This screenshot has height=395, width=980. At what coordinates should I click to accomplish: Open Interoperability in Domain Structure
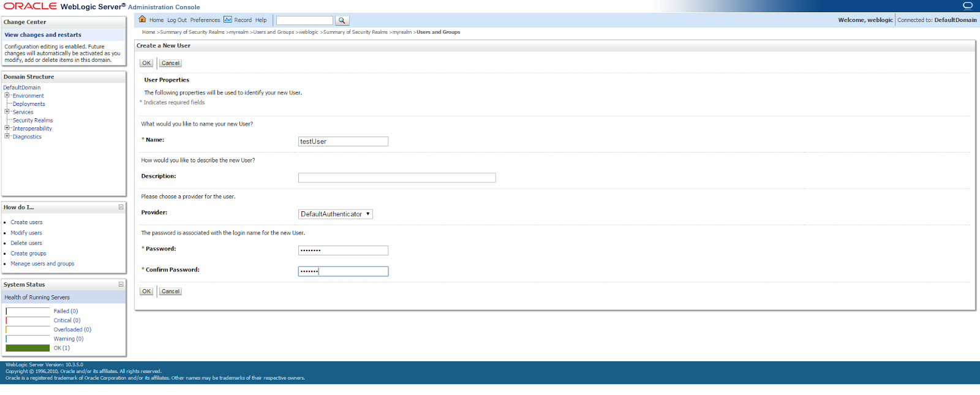tap(32, 129)
